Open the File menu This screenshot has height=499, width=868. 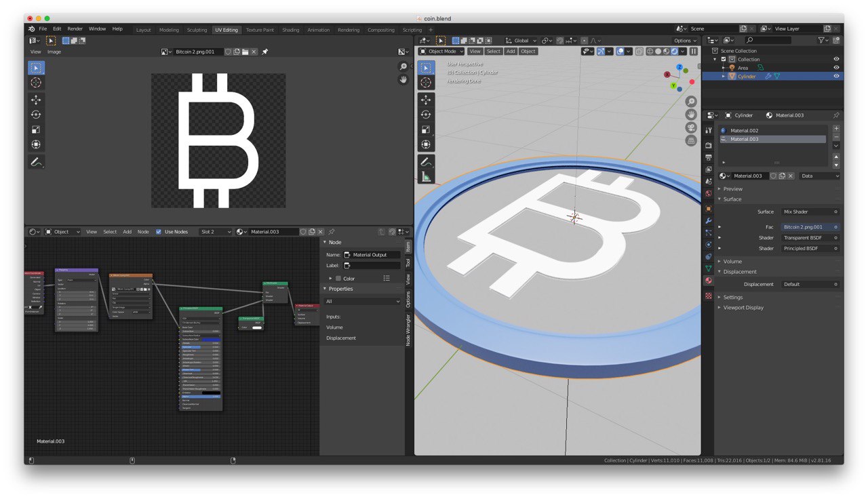[x=43, y=29]
